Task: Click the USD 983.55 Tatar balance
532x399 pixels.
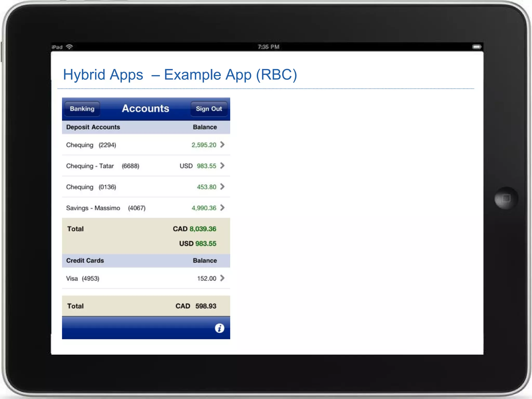Action: [198, 166]
